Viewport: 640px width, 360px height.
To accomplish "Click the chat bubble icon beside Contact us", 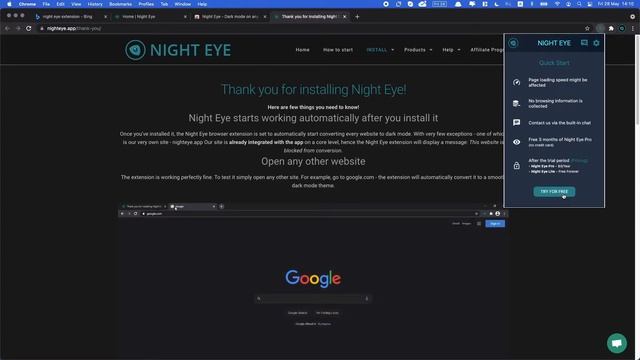I will [x=516, y=122].
